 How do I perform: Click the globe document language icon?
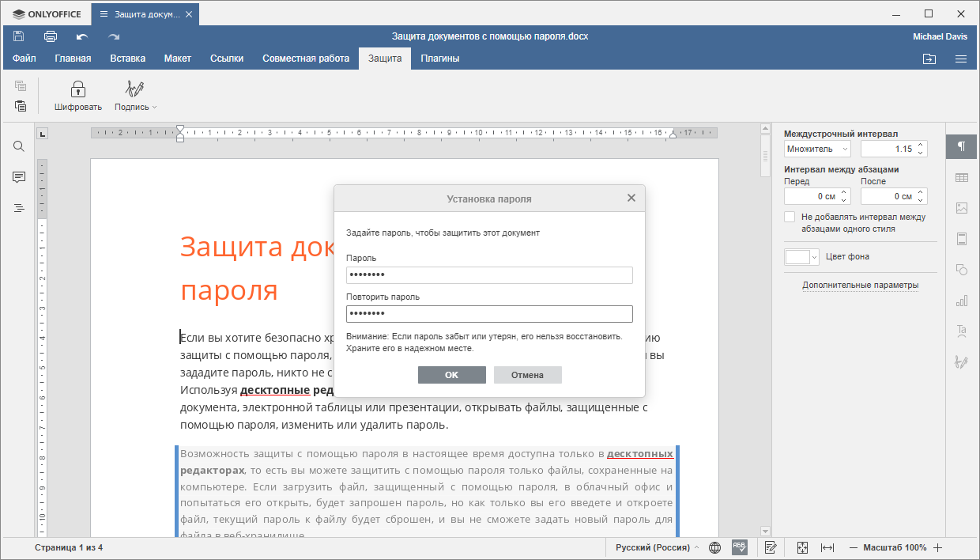[x=715, y=547]
